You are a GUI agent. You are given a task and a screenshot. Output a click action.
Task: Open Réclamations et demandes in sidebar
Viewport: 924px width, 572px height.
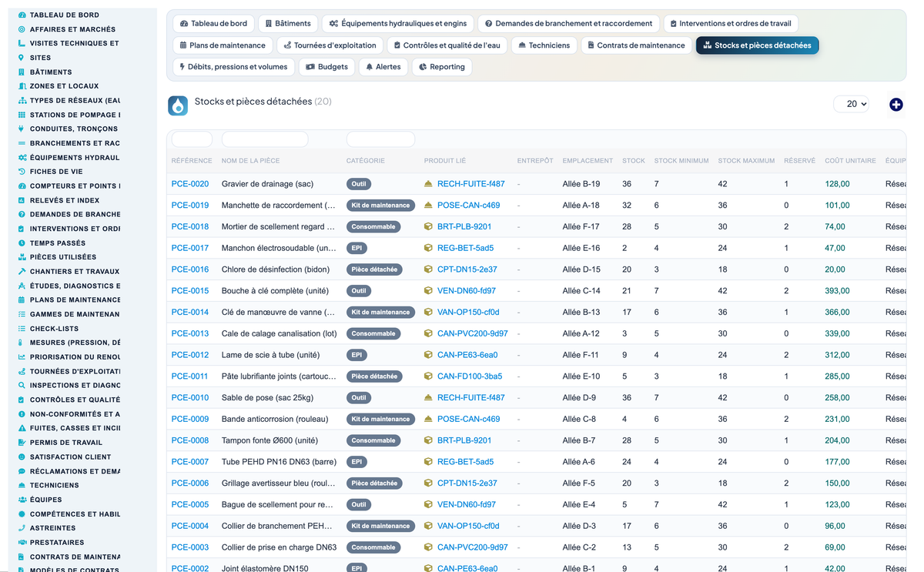(x=75, y=471)
